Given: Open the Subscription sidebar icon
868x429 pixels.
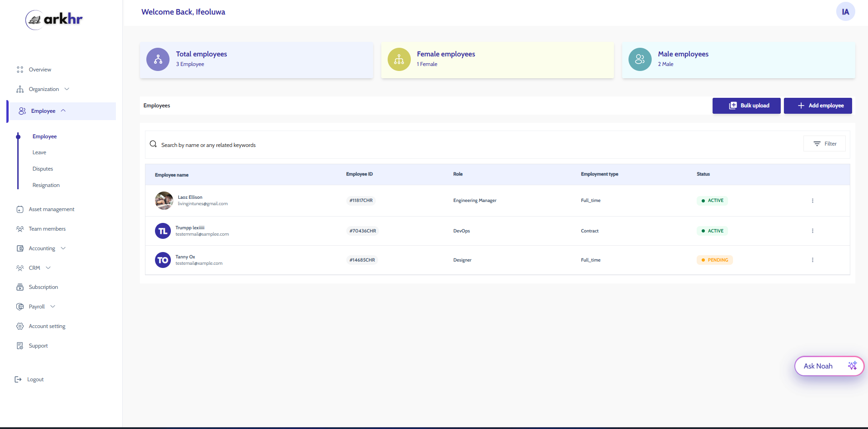Looking at the screenshot, I should 20,287.
